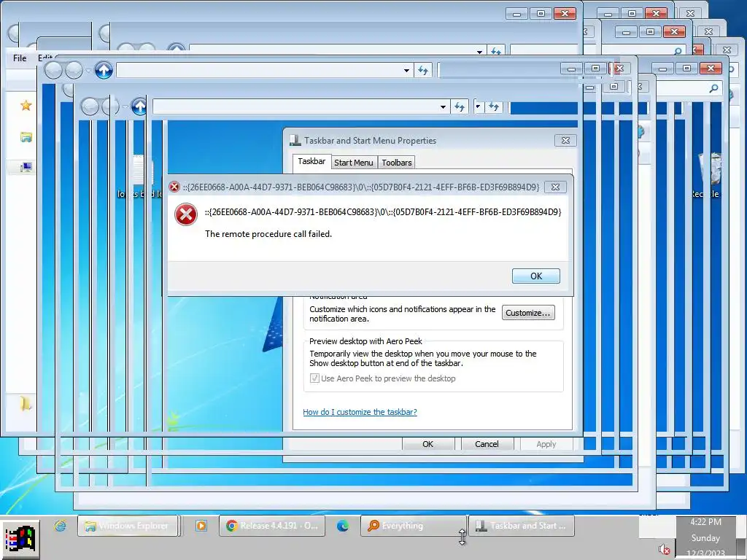Click the Taskbar and Start Menu Properties title icon
The width and height of the screenshot is (747, 560).
(x=295, y=140)
